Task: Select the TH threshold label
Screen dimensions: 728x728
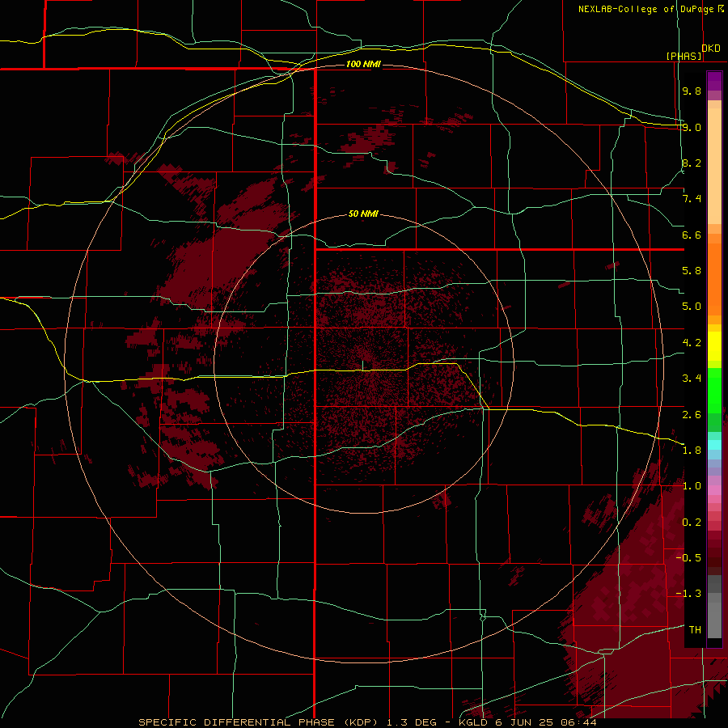Action: click(695, 630)
